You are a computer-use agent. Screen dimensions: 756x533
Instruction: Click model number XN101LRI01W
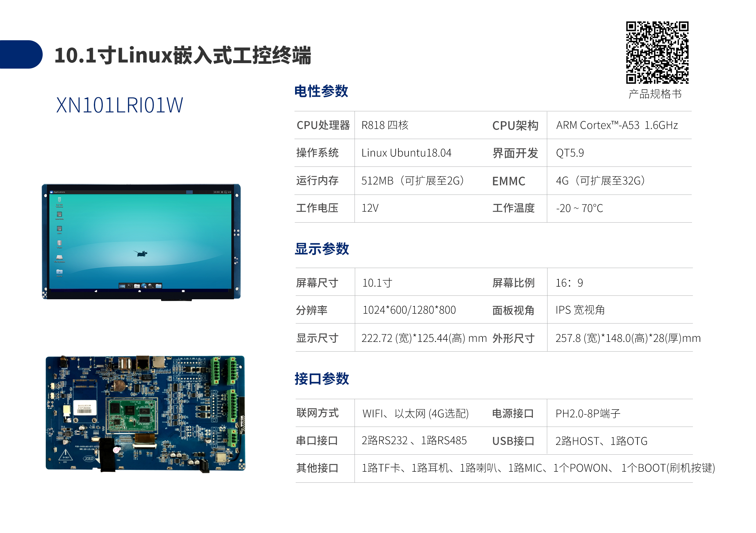119,106
